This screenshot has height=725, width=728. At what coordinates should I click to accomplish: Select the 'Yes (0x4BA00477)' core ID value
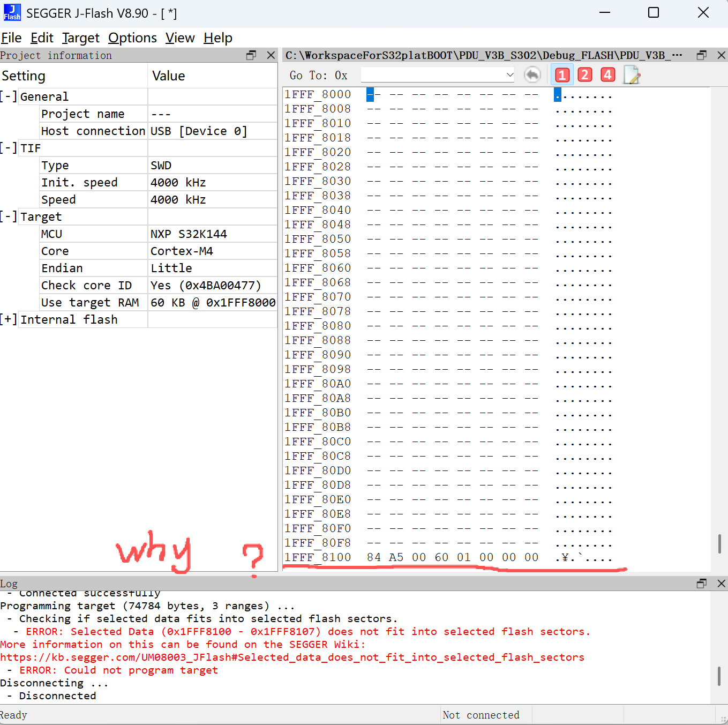click(206, 286)
